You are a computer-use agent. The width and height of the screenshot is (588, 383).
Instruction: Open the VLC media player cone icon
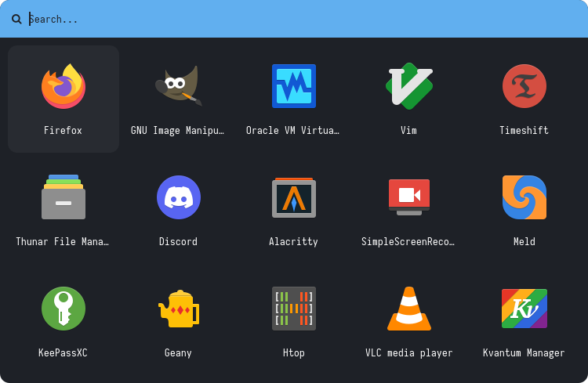click(x=408, y=309)
